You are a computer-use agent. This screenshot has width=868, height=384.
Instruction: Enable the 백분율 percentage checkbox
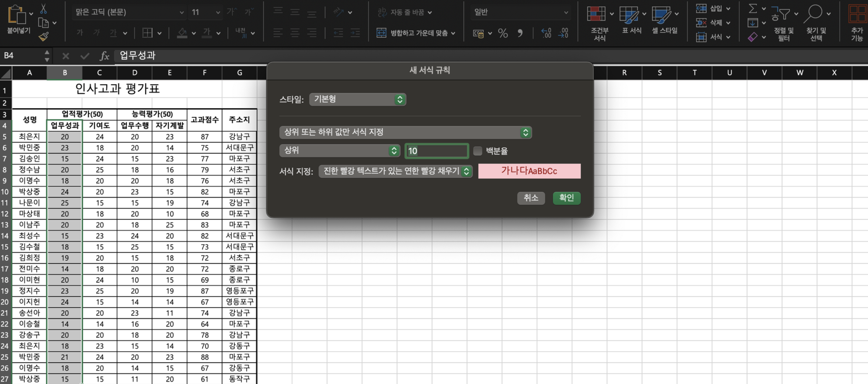click(478, 151)
